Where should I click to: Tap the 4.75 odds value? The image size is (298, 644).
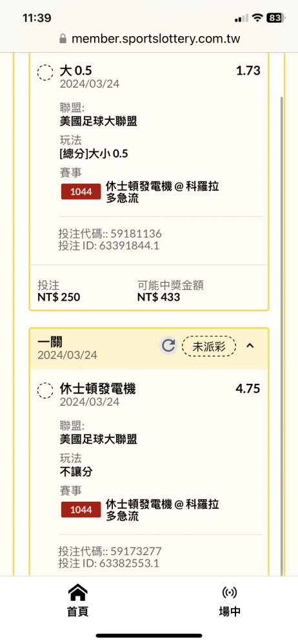(x=248, y=388)
